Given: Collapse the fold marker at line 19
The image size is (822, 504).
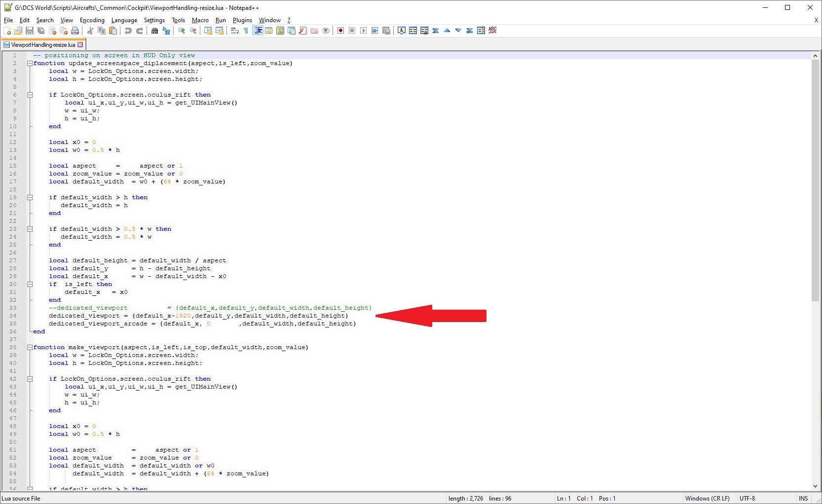Looking at the screenshot, I should click(x=30, y=197).
